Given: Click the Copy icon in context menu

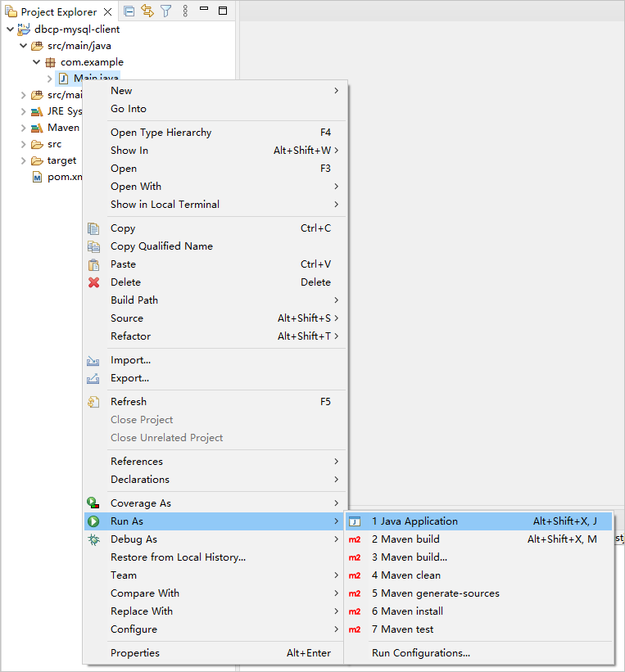Looking at the screenshot, I should pos(93,228).
